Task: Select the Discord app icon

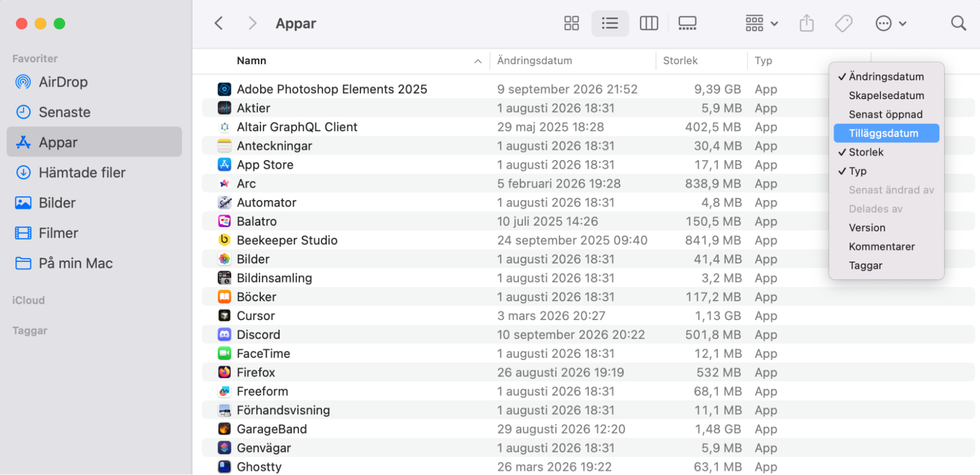Action: pyautogui.click(x=225, y=335)
